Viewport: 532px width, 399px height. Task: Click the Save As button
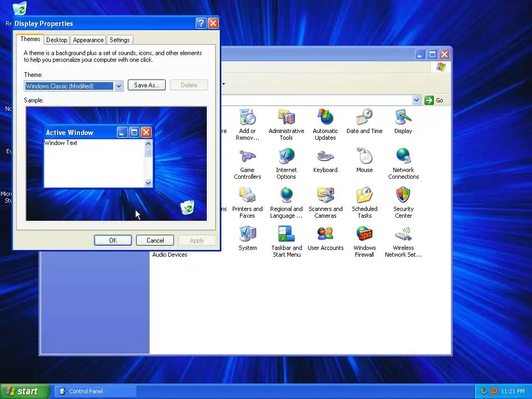147,85
